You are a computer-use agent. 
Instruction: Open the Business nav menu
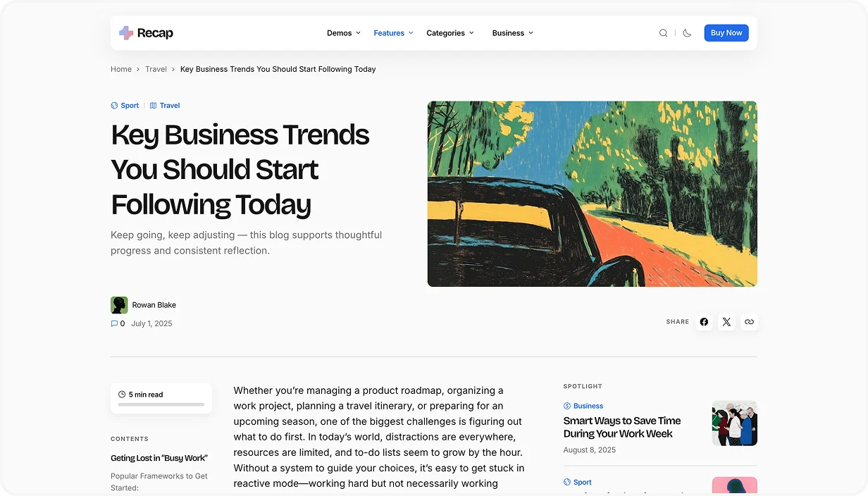(512, 33)
